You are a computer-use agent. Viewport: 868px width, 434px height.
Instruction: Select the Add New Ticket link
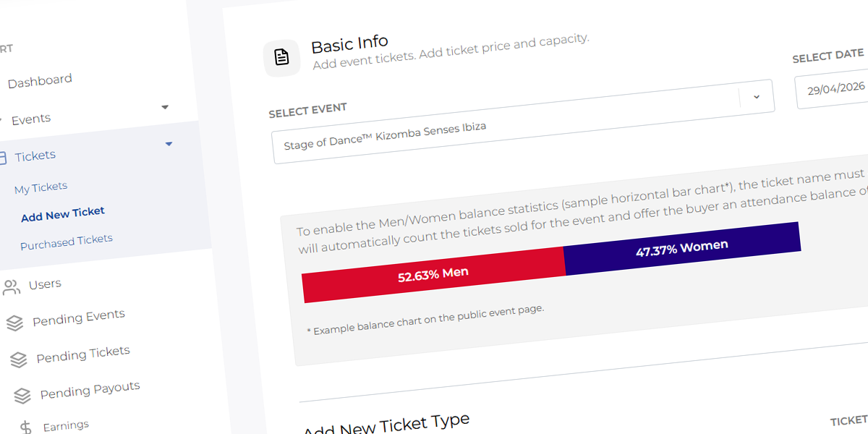pyautogui.click(x=63, y=214)
